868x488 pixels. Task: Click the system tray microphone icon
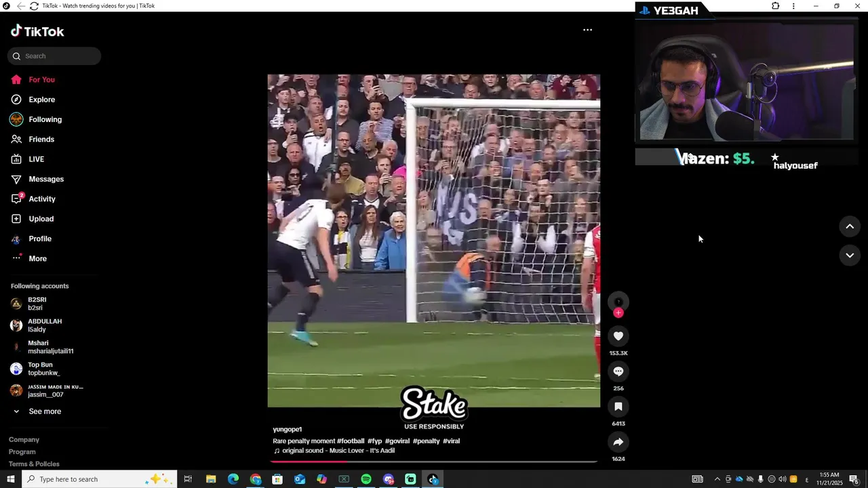[761, 479]
